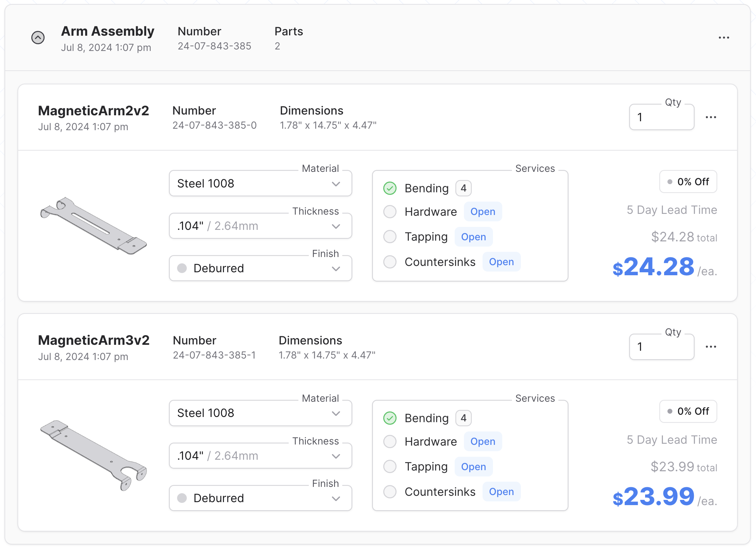
Task: Click Open next to Hardware for MagneticArm3v2
Action: click(483, 442)
